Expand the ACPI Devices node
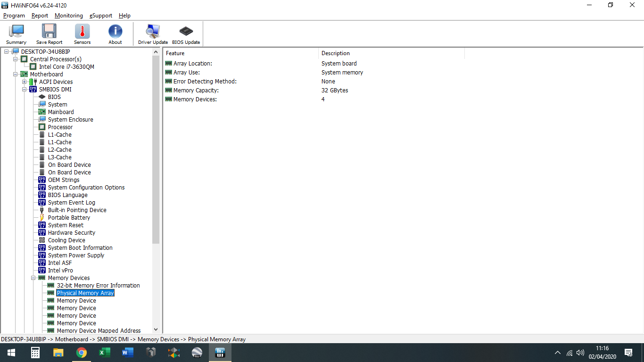The height and width of the screenshot is (362, 644). pyautogui.click(x=24, y=82)
